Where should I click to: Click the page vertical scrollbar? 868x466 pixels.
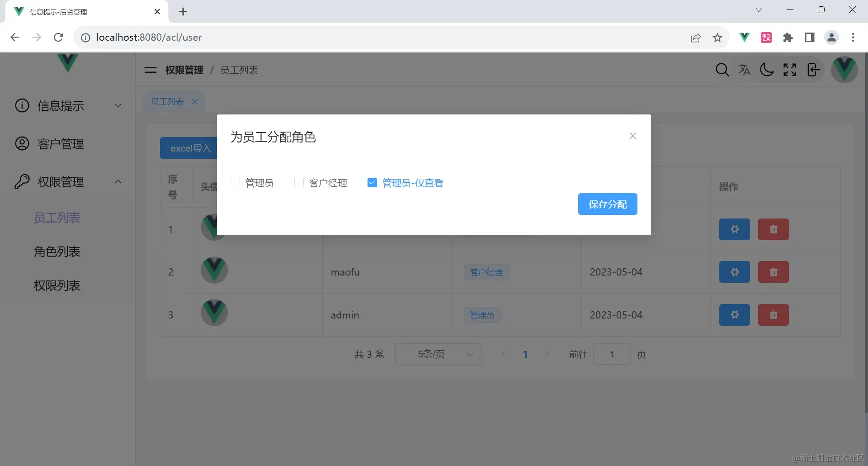pyautogui.click(x=865, y=233)
